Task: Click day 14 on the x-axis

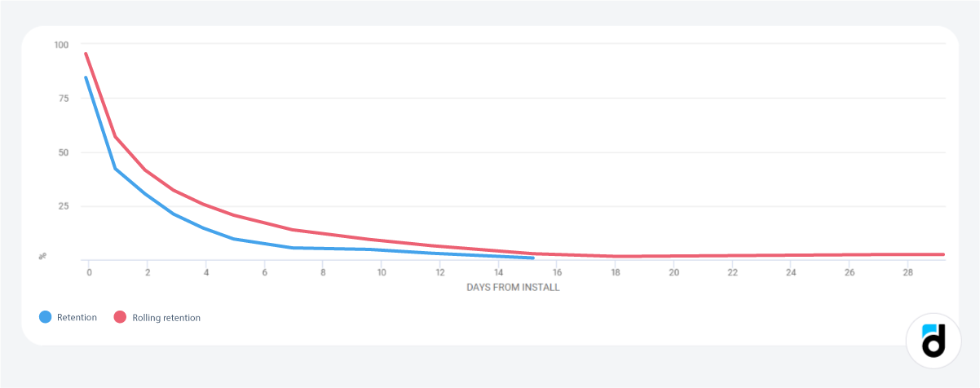Action: click(498, 272)
